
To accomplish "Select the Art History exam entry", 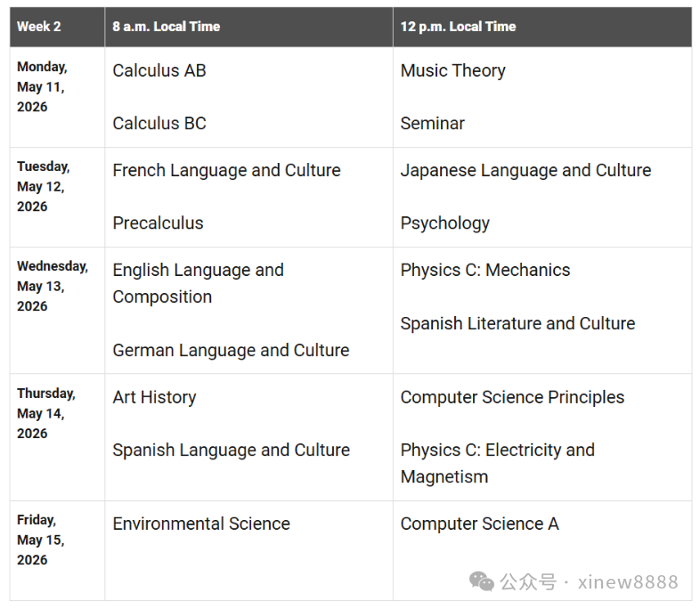I will (154, 398).
